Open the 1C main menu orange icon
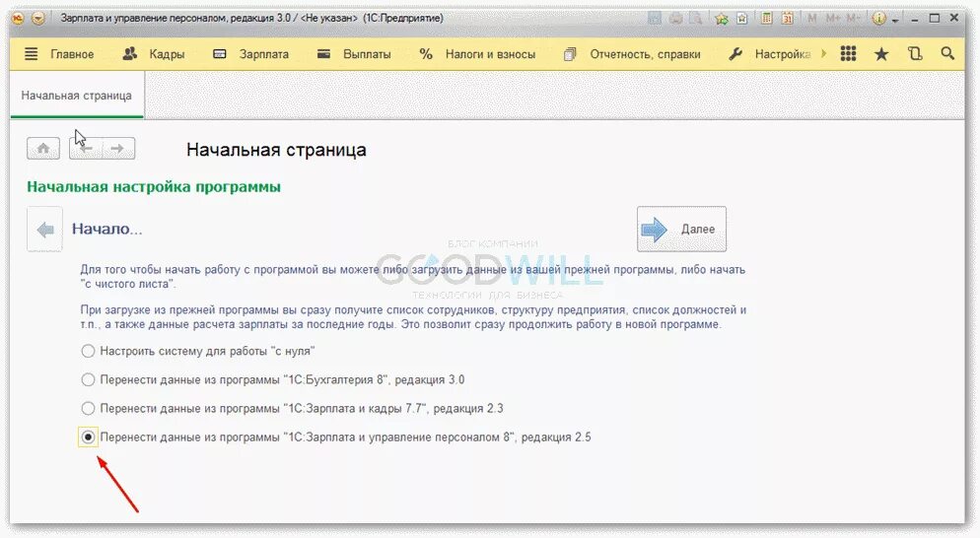 click(18, 19)
